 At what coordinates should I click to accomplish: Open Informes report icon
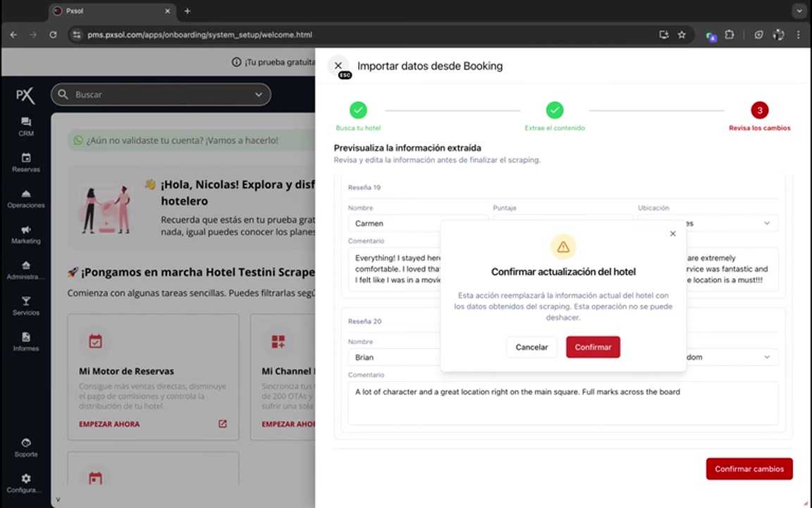(26, 338)
